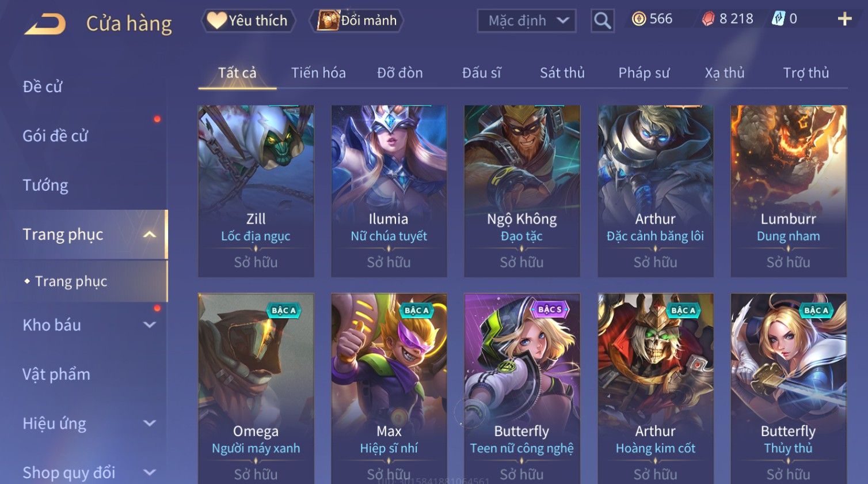Click the golden back arrow icon
The image size is (868, 484).
pos(45,24)
